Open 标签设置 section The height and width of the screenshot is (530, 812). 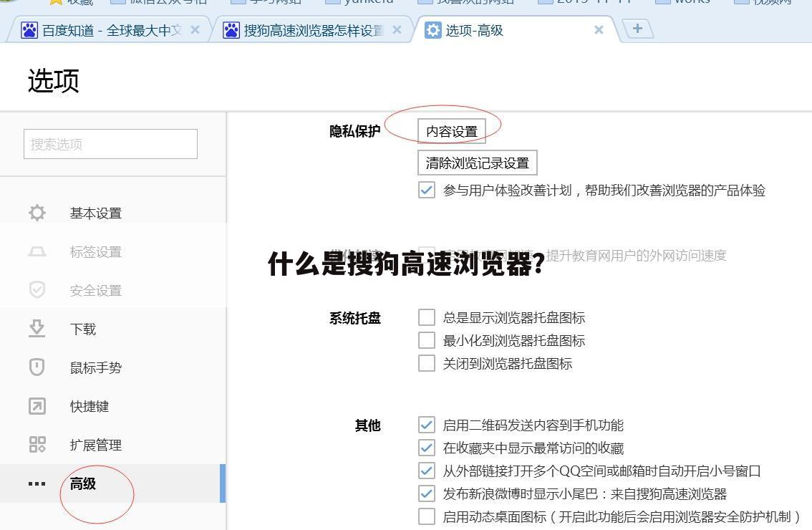coord(113,252)
